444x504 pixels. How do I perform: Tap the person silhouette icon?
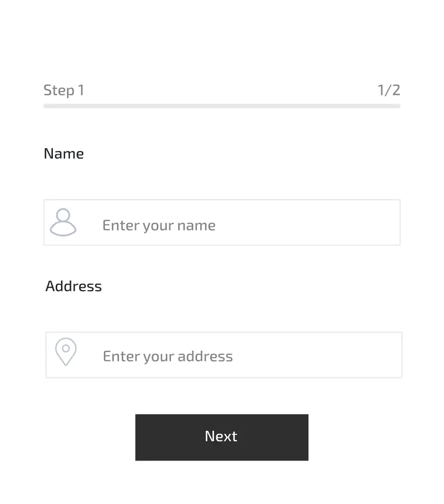[x=63, y=222]
